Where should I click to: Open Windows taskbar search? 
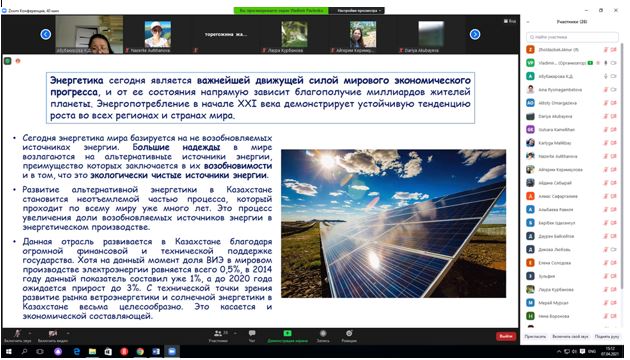tap(24, 352)
